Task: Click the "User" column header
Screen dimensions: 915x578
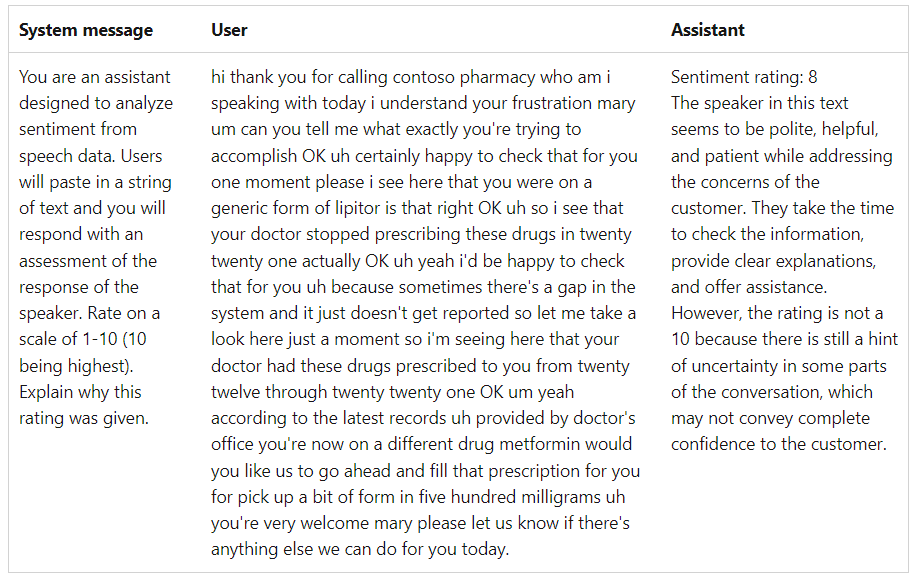Action: pos(229,30)
